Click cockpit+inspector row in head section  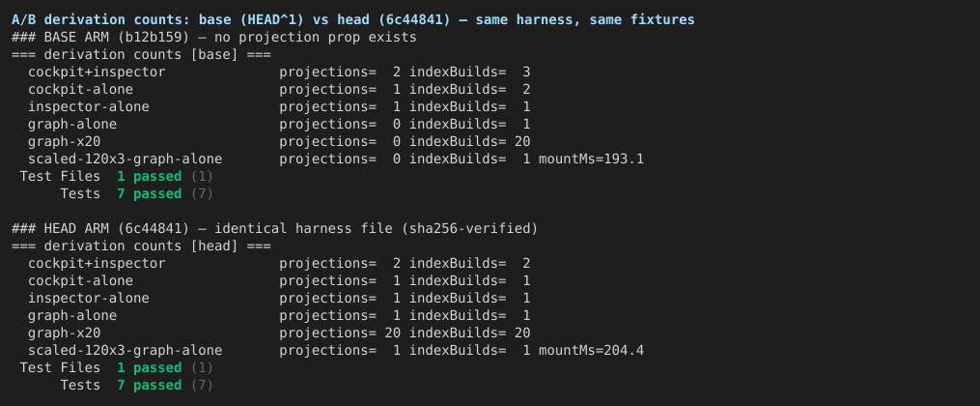279,263
